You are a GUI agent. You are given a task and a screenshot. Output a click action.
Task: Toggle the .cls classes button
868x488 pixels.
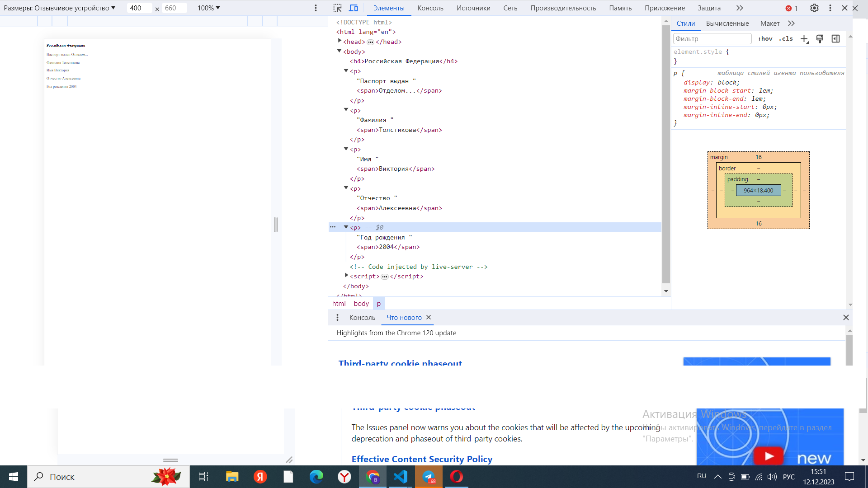pos(786,39)
